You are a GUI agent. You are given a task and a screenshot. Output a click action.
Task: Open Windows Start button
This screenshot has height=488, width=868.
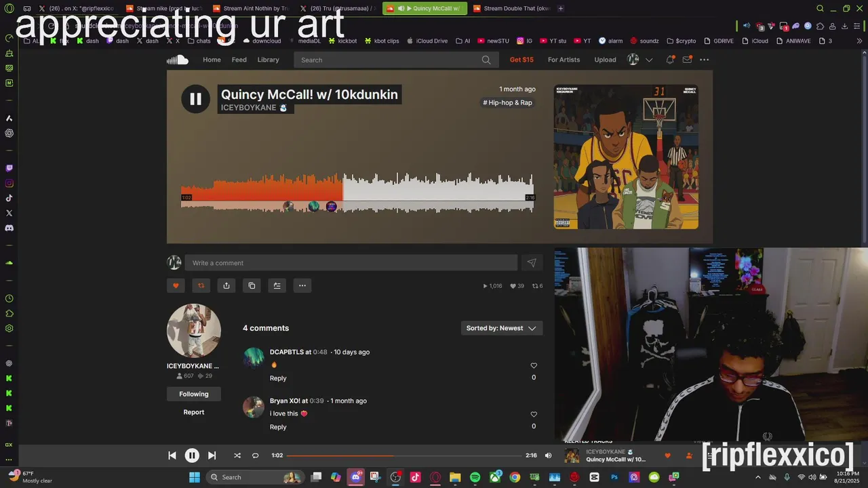pyautogui.click(x=194, y=477)
